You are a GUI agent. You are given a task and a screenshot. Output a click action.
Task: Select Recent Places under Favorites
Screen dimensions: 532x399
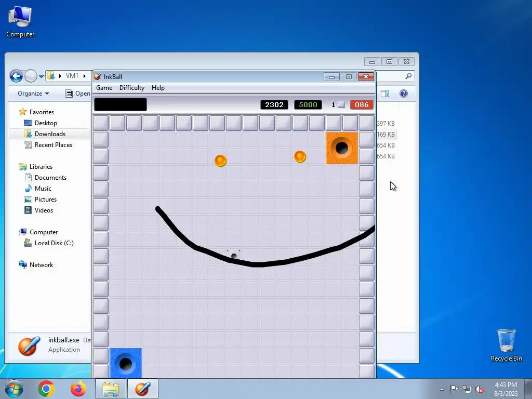(54, 145)
